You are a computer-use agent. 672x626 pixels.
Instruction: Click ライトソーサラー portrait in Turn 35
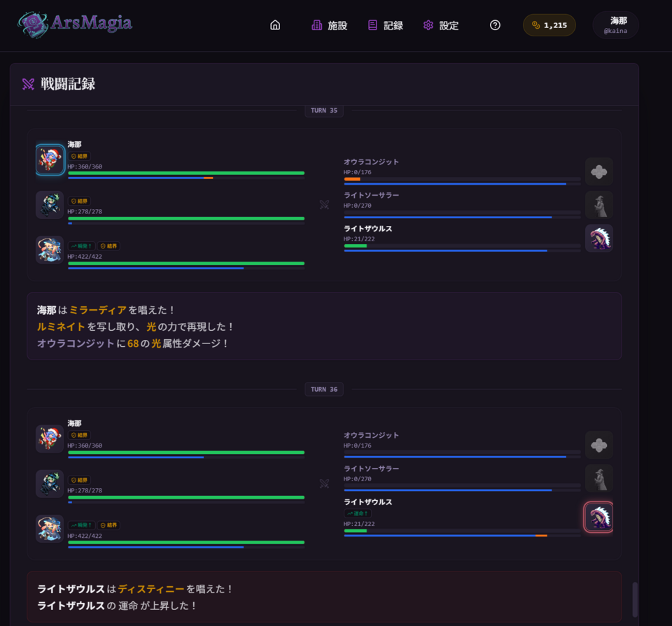point(598,205)
